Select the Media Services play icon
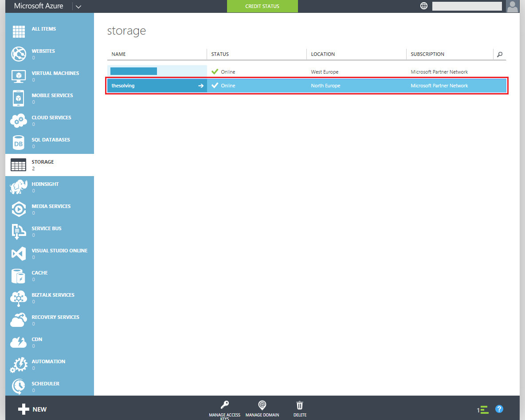The width and height of the screenshot is (525, 420). click(x=19, y=209)
